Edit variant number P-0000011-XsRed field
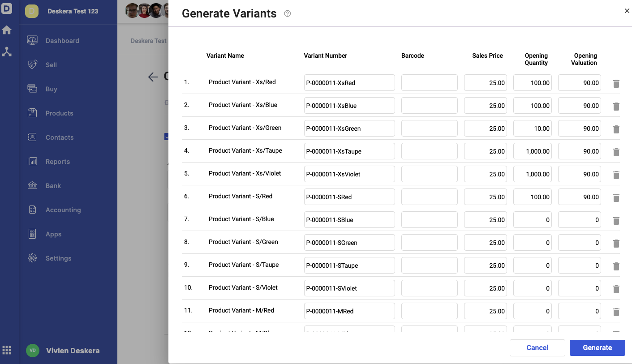The width and height of the screenshot is (632, 364). 349,83
